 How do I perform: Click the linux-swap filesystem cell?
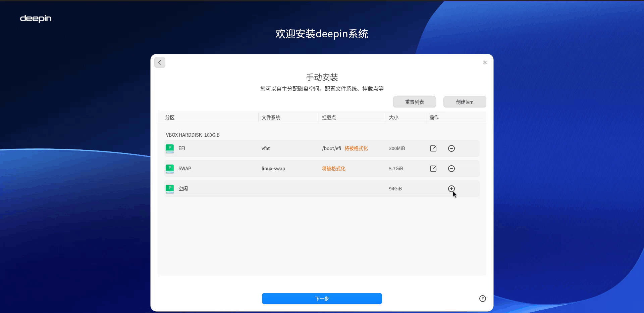[x=273, y=169]
